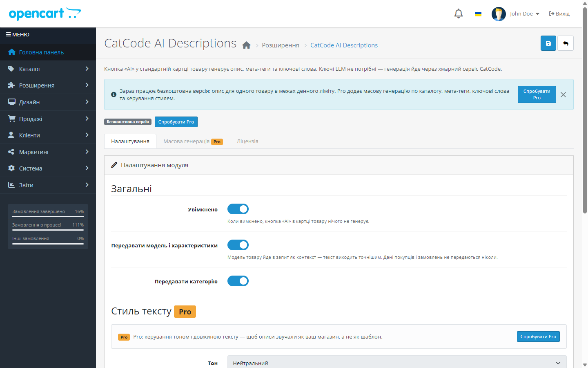This screenshot has width=588, height=368.
Task: Open the John Doe user dropdown
Action: [524, 14]
